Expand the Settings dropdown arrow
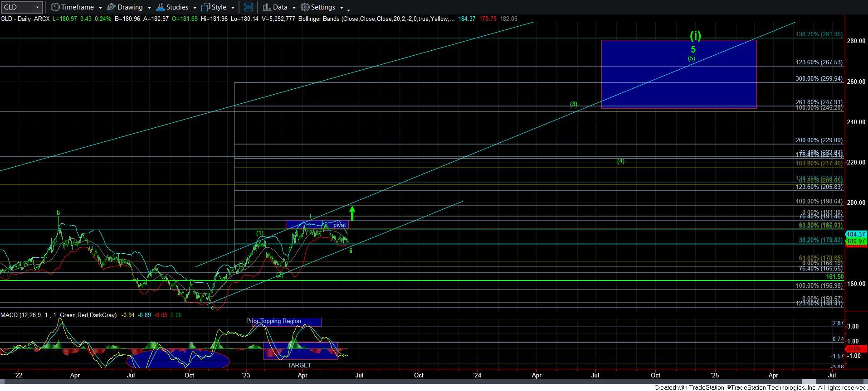The height and width of the screenshot is (391, 868). 341,8
